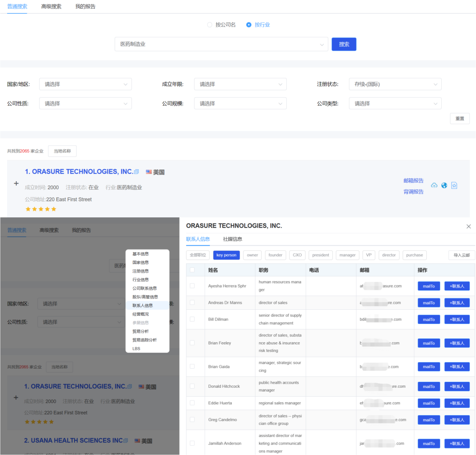
Task: Click +联系人 for Bill Dillman
Action: (457, 319)
